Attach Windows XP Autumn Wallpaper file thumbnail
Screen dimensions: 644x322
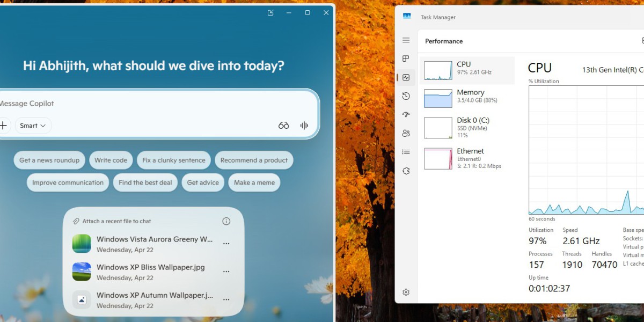click(x=82, y=299)
